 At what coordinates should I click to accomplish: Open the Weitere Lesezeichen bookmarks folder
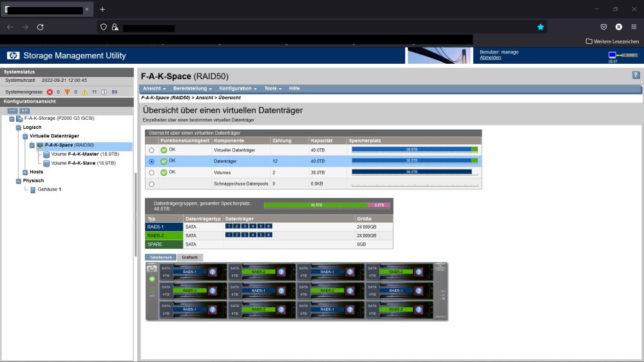612,41
